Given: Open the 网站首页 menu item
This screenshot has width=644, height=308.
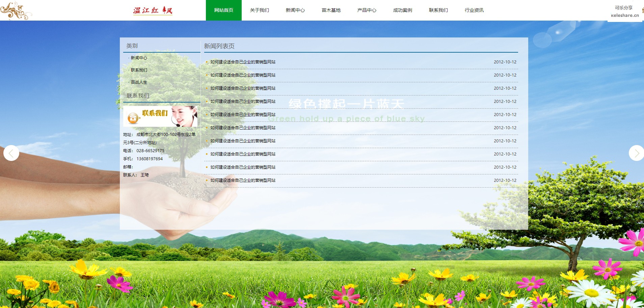Looking at the screenshot, I should 224,10.
